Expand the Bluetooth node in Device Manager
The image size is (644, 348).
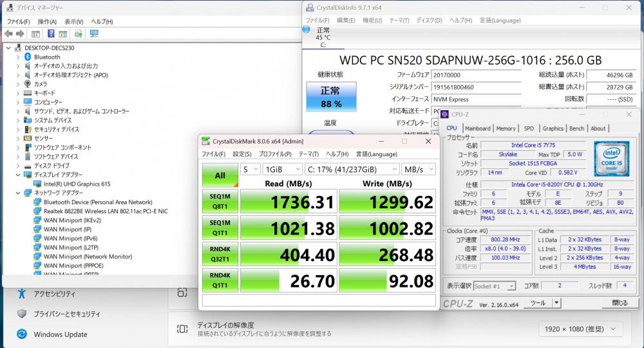point(17,57)
